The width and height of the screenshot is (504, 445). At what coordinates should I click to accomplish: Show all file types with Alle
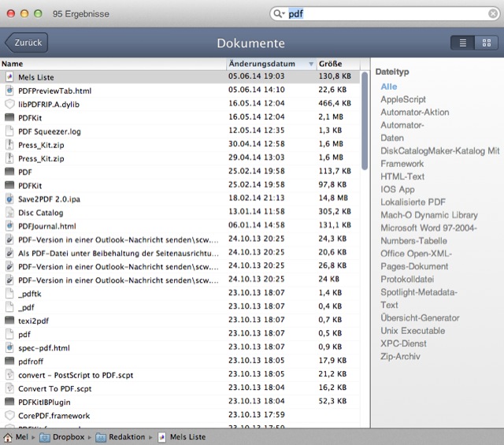coord(389,87)
